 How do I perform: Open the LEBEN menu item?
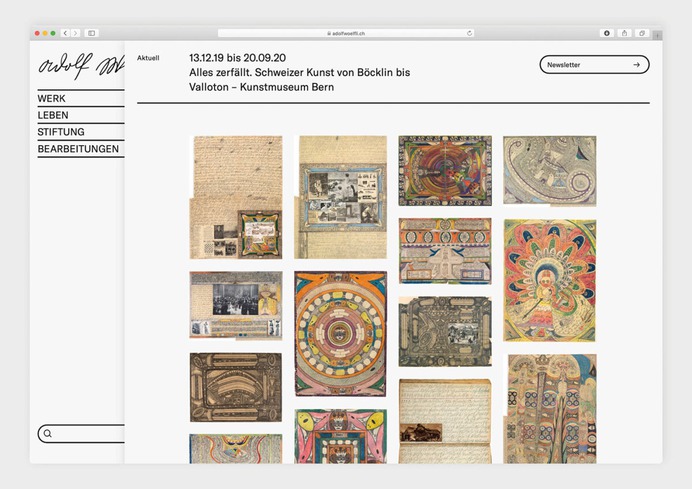coord(54,116)
